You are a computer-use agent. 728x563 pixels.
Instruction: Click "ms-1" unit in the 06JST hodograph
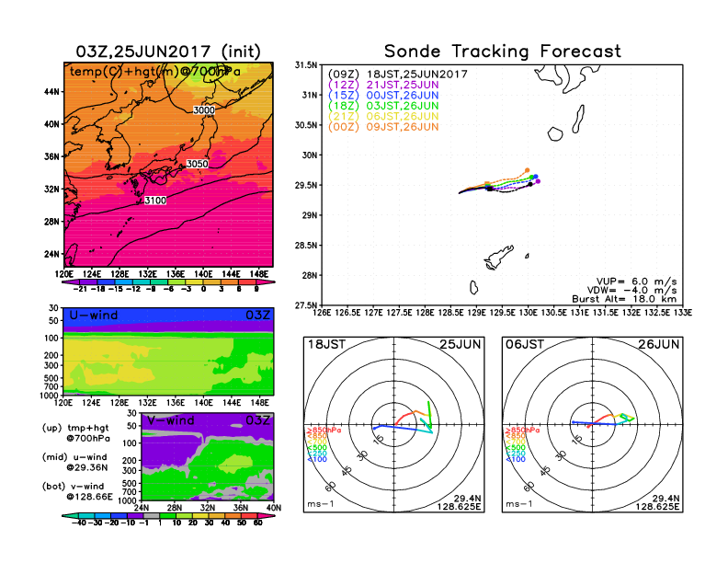[519, 504]
